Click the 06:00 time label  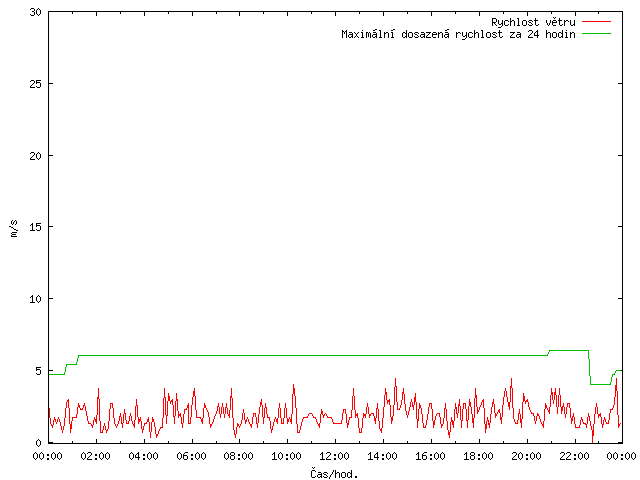tap(191, 456)
